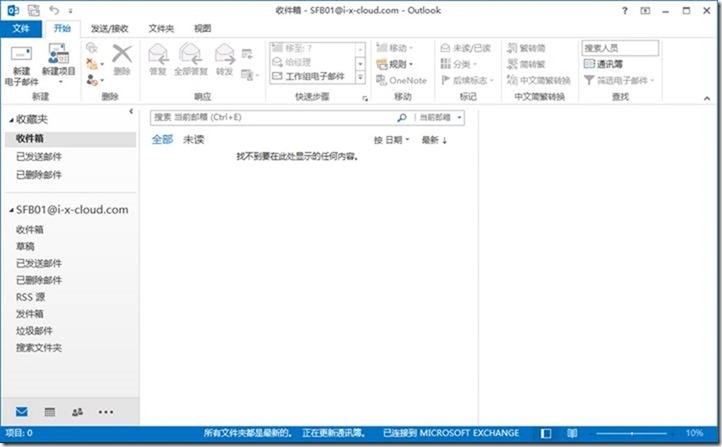Open the 后续标志 follow-up flag dropdown
Viewport: 722px width, 447px height.
pyautogui.click(x=467, y=80)
